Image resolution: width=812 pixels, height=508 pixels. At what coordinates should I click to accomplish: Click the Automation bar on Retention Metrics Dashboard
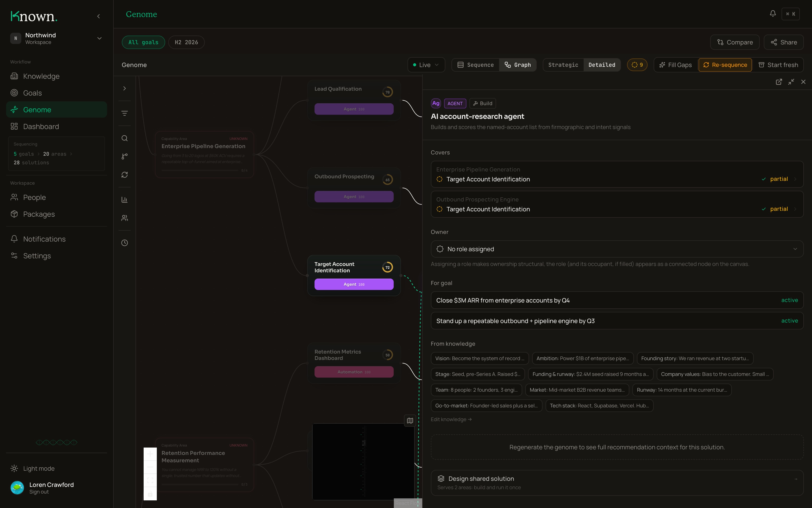[354, 372]
